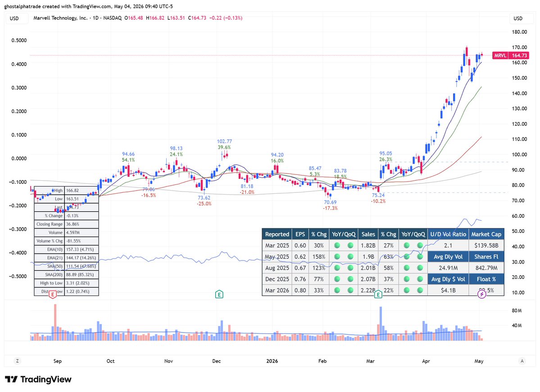Click the red earnings E marker in September
This screenshot has width=540, height=392.
pos(53,295)
